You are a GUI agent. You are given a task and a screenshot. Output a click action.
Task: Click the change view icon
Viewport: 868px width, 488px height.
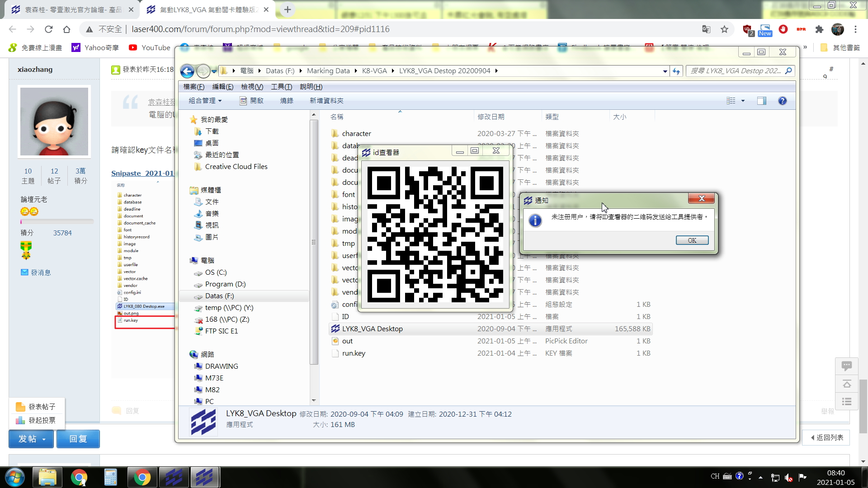coord(731,101)
